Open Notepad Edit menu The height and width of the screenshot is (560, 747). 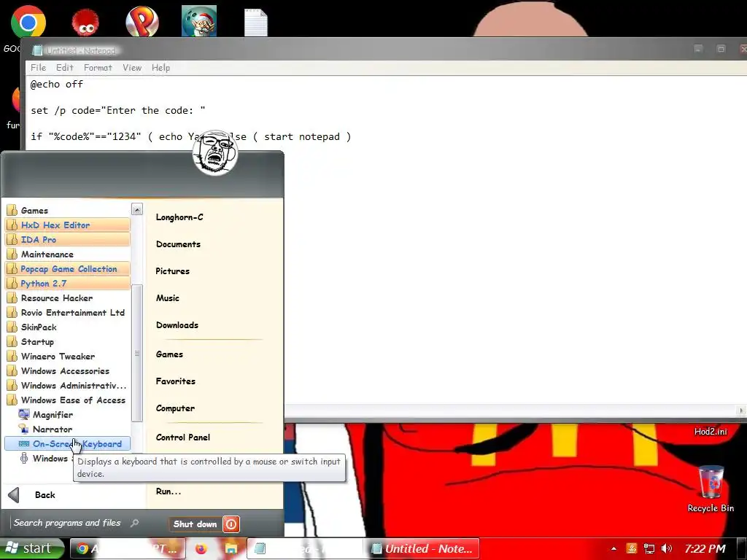pos(65,68)
